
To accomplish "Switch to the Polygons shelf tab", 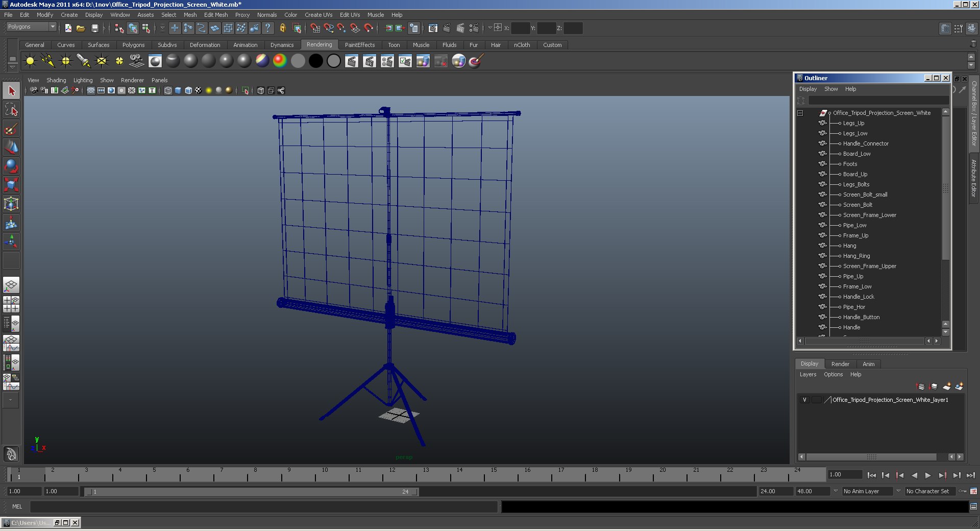I will click(133, 45).
